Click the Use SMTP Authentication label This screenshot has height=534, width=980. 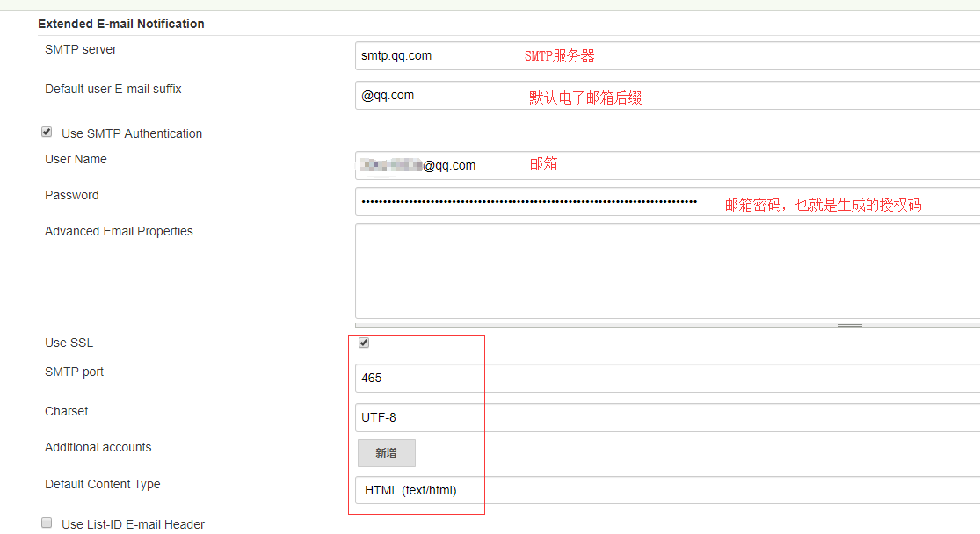132,133
